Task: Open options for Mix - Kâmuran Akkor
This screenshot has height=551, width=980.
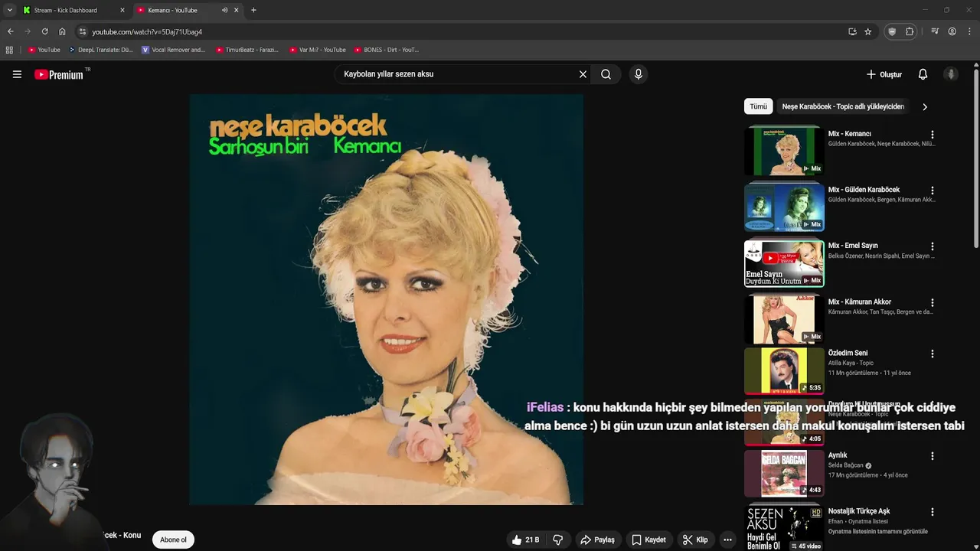Action: (x=932, y=302)
